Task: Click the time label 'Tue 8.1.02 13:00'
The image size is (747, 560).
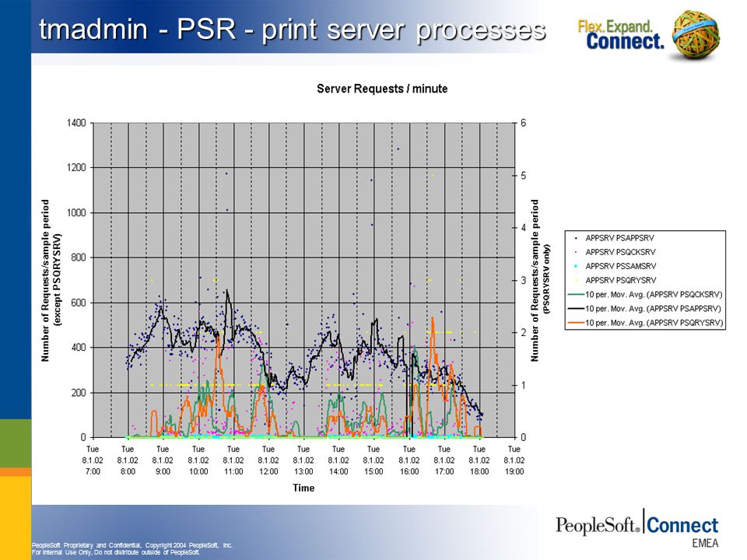Action: point(303,460)
